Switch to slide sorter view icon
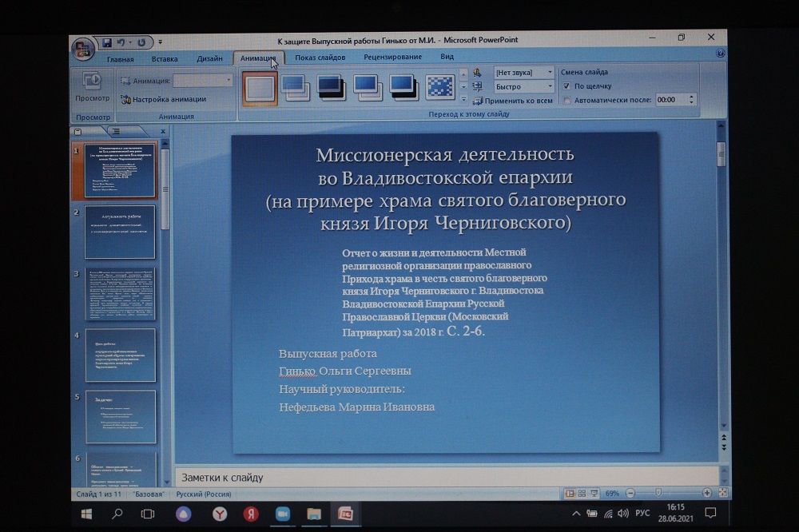Screen dimensions: 799x532 pyautogui.click(x=582, y=494)
